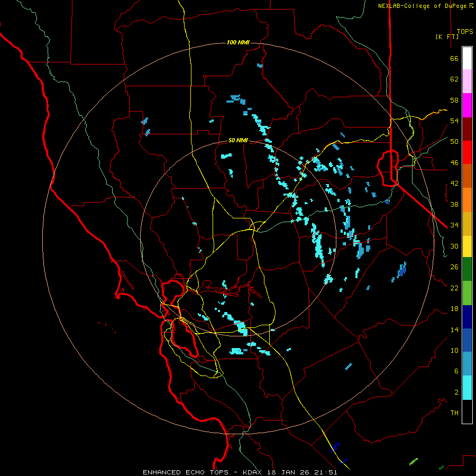Select the '26' legend value

pos(454,267)
